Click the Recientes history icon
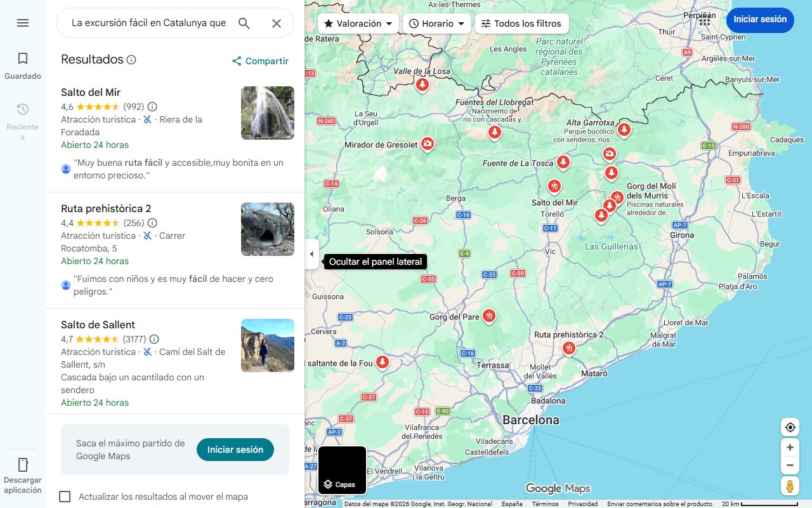This screenshot has width=812, height=508. click(22, 109)
